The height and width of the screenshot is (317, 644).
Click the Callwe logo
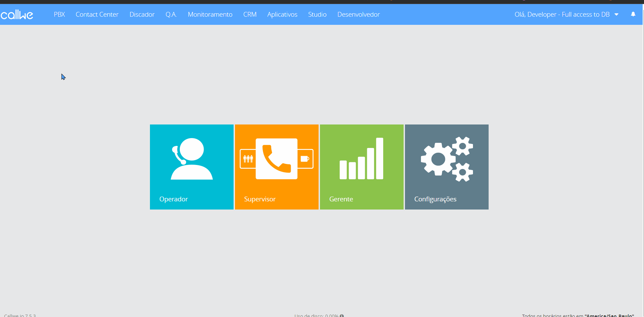17,15
